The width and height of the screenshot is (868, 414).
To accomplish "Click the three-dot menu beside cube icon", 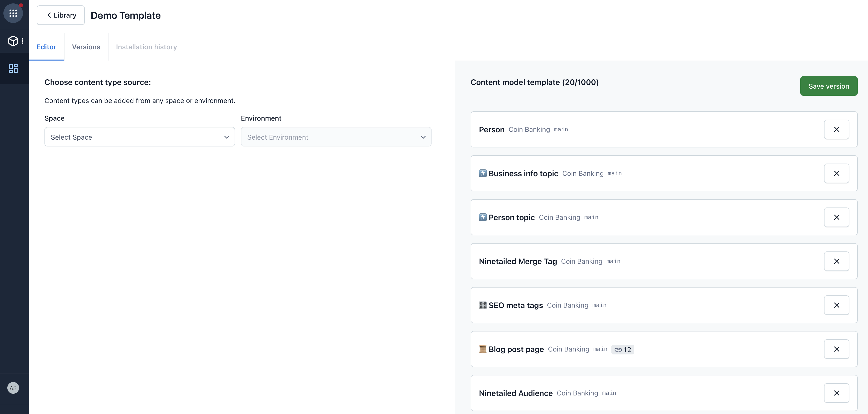I will [22, 41].
